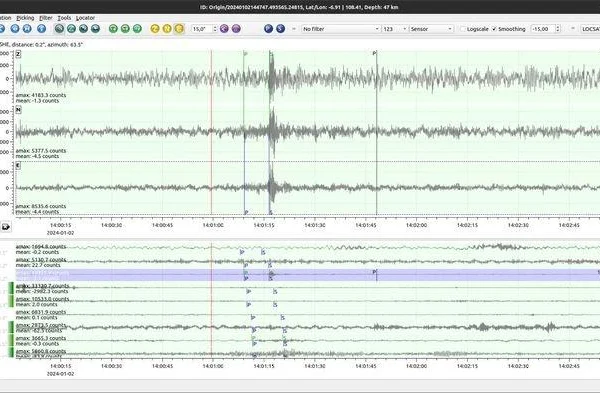Viewport: 600px width, 393px height.
Task: Toggle the Smoothing checkbox
Action: coord(494,29)
